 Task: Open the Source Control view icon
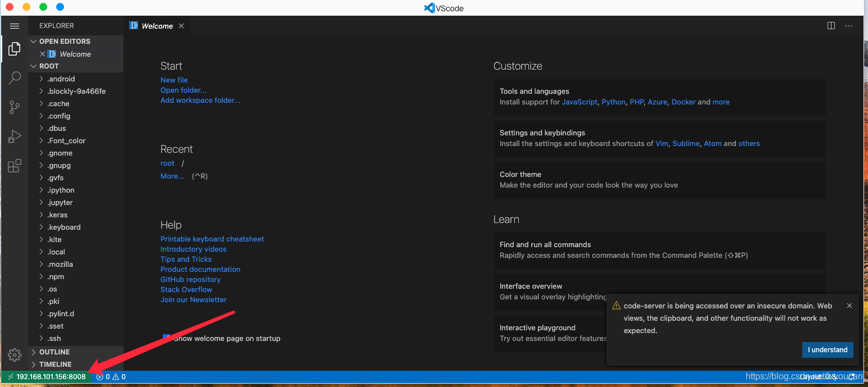tap(15, 107)
